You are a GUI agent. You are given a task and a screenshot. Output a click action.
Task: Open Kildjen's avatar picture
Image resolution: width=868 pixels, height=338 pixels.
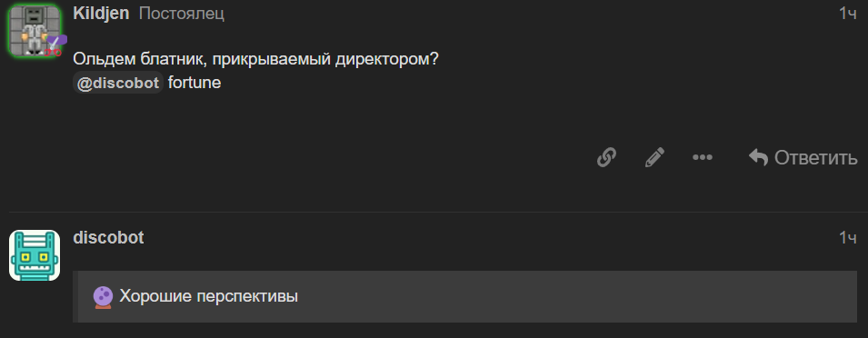pyautogui.click(x=35, y=30)
